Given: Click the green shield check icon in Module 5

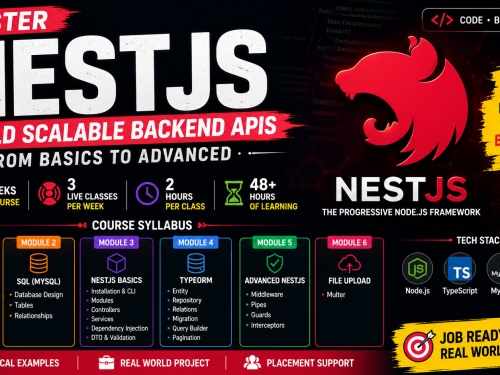Looking at the screenshot, I should tap(275, 263).
